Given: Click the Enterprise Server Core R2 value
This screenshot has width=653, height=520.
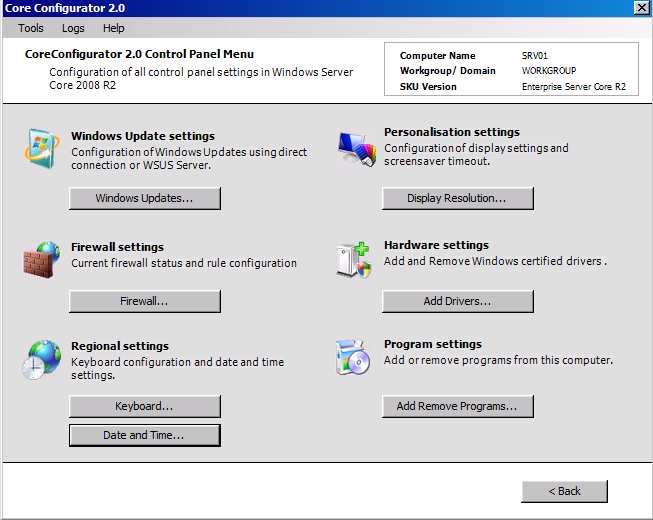Looking at the screenshot, I should click(573, 87).
